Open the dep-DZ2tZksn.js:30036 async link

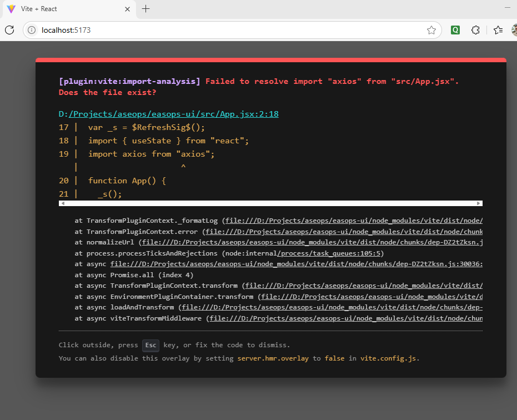click(x=294, y=264)
